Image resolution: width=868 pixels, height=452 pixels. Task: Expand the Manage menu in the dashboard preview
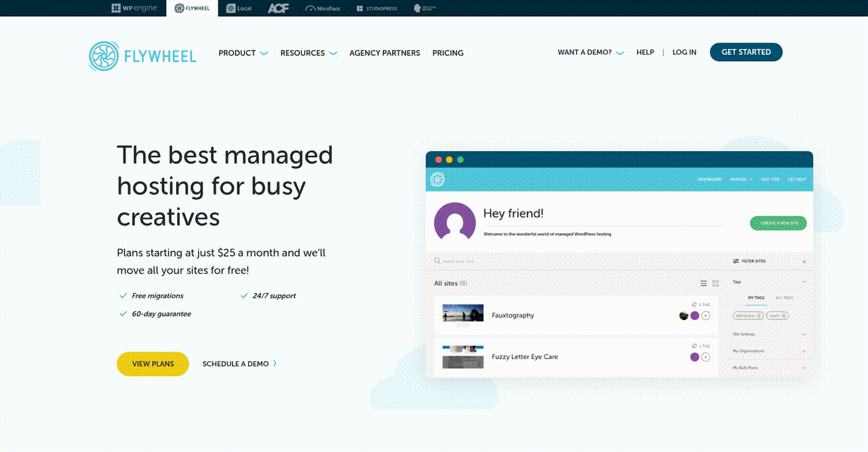click(x=741, y=180)
